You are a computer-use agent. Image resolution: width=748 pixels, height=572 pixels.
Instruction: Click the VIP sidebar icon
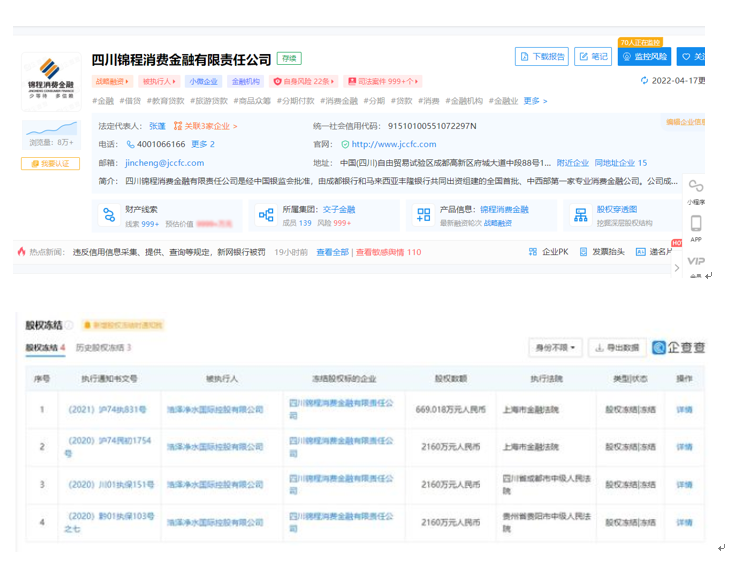pos(696,261)
